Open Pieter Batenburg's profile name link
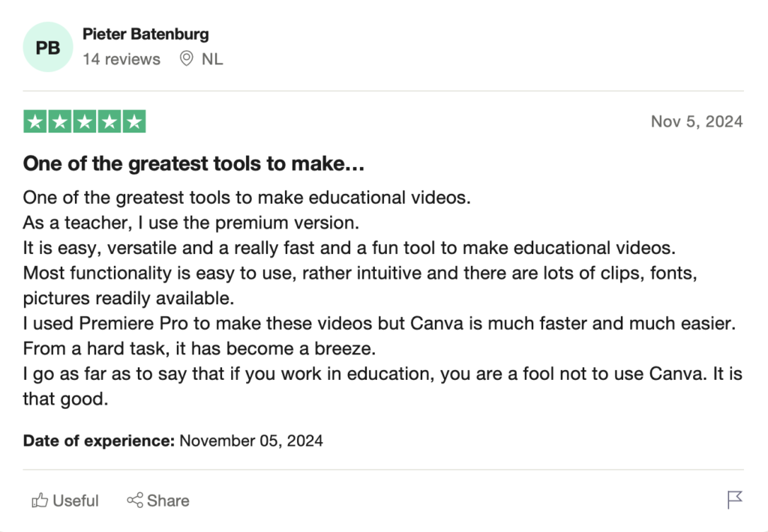The image size is (768, 532). pyautogui.click(x=145, y=34)
